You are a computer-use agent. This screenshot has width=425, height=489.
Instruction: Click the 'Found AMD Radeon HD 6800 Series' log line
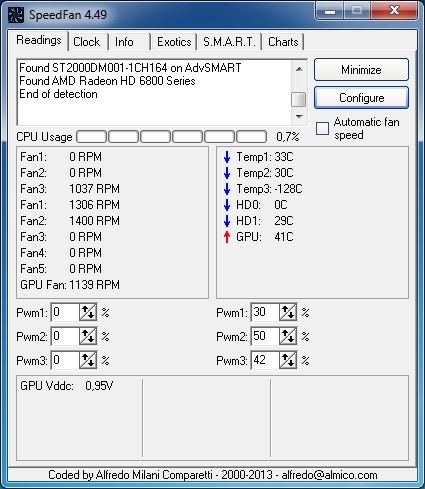[x=107, y=81]
